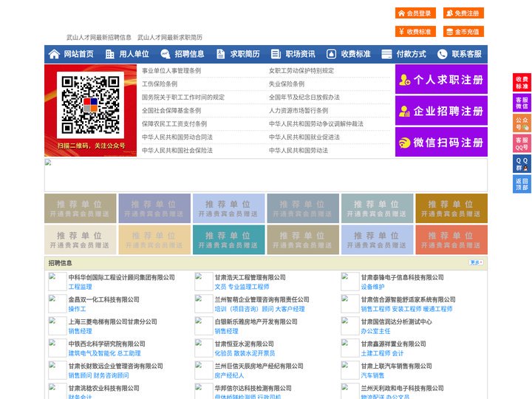Click the 更多 link in 招聘信息 header
Screen dimensions: 532x399
tap(476, 262)
